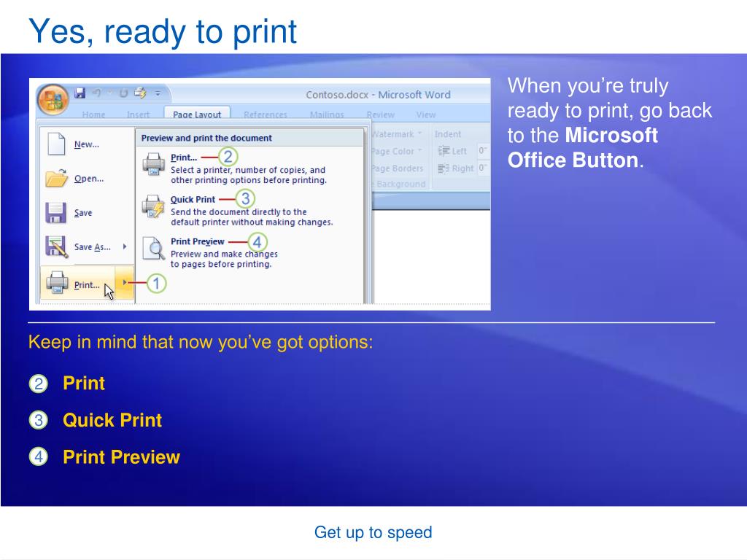Screen dimensions: 747x560
Task: Click the Indent Left value field
Action: 483,151
